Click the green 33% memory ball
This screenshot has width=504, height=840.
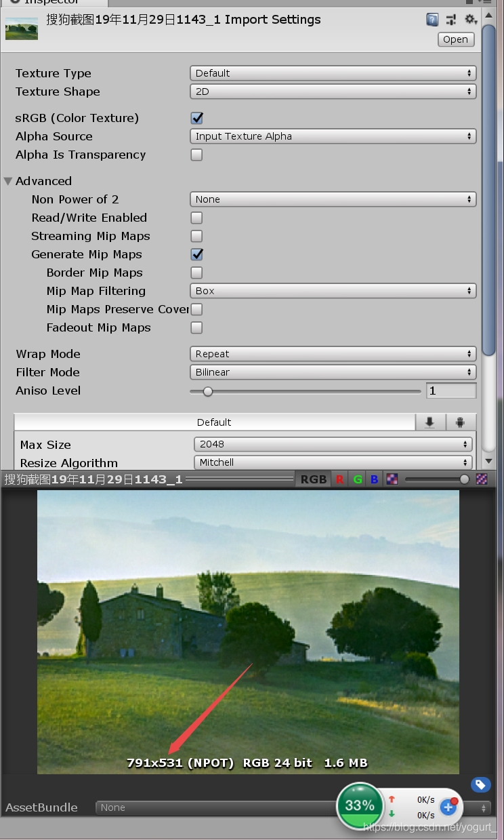[360, 805]
